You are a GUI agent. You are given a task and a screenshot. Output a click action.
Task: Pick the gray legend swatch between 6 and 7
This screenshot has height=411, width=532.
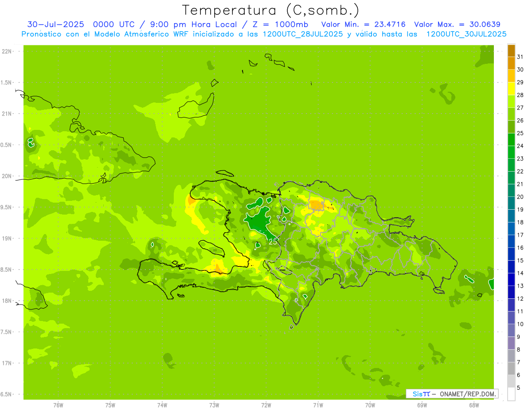tap(511, 369)
